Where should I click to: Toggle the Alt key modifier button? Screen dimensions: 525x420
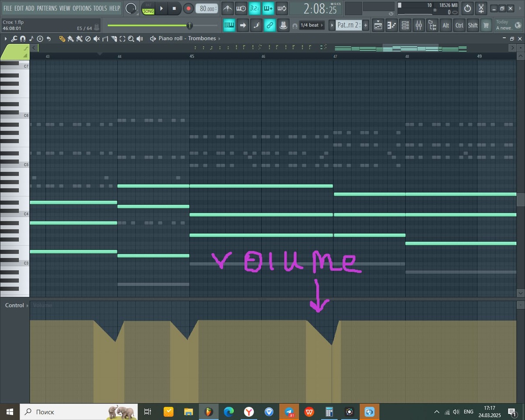pyautogui.click(x=446, y=25)
